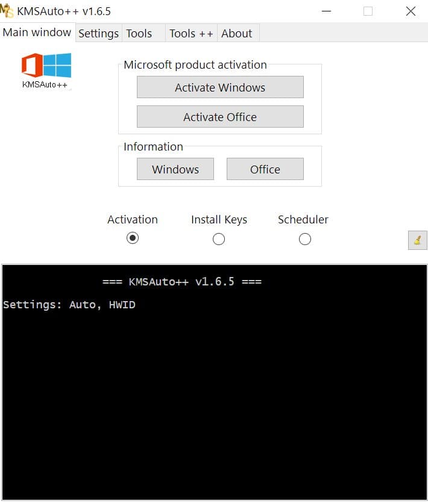The image size is (428, 504).
Task: Open the Settings tab
Action: click(x=98, y=34)
